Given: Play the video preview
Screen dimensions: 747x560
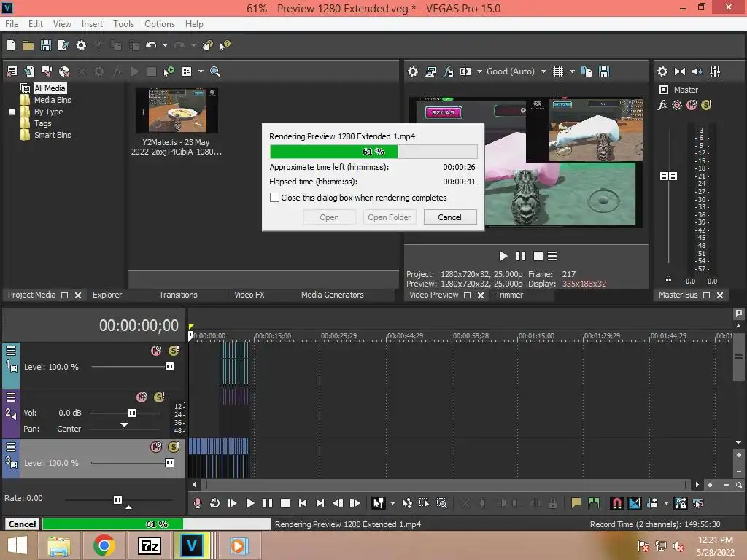Looking at the screenshot, I should pyautogui.click(x=503, y=256).
